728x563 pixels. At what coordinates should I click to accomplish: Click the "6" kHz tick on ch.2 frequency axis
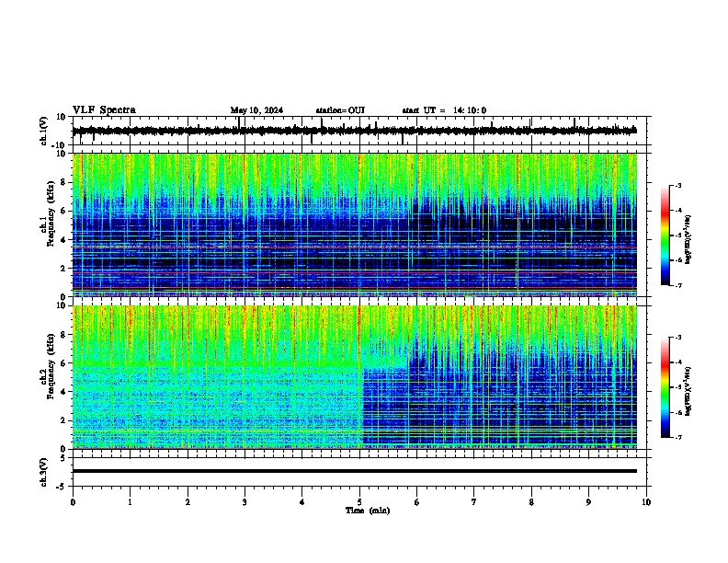[64, 362]
